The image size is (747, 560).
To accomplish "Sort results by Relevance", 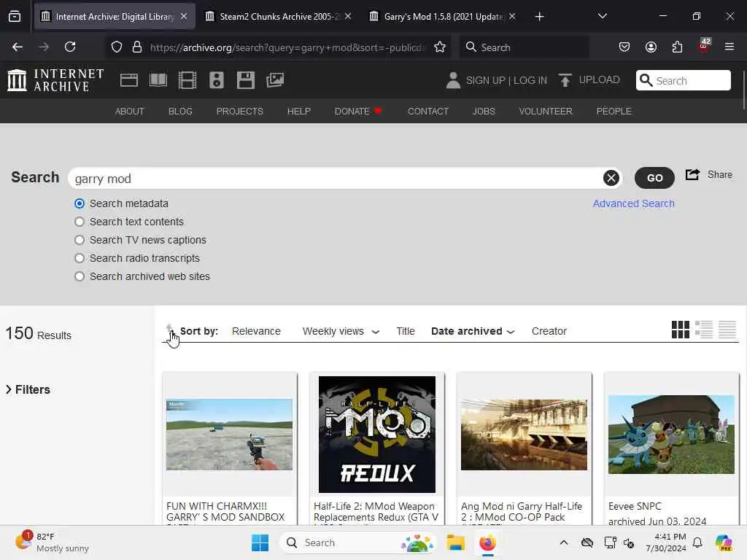I will [x=256, y=332].
